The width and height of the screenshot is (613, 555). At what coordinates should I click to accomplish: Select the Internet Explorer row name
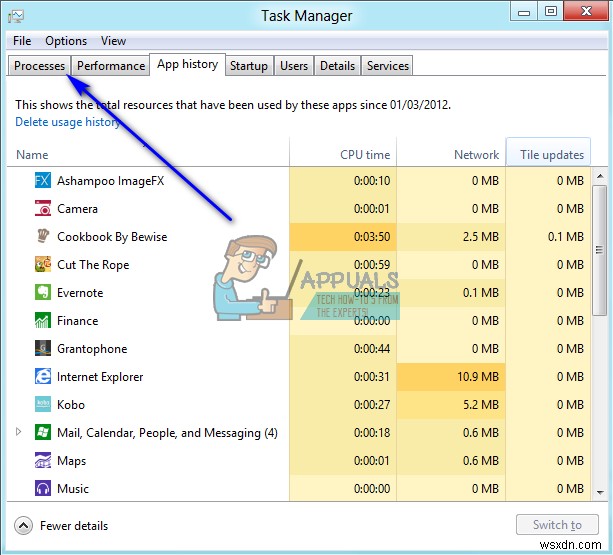[x=100, y=377]
